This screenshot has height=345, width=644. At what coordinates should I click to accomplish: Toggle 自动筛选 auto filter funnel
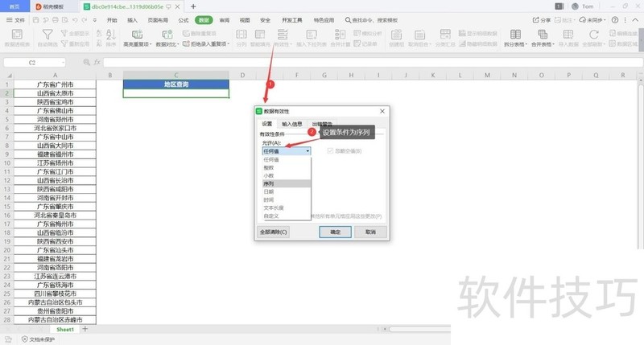pos(47,38)
